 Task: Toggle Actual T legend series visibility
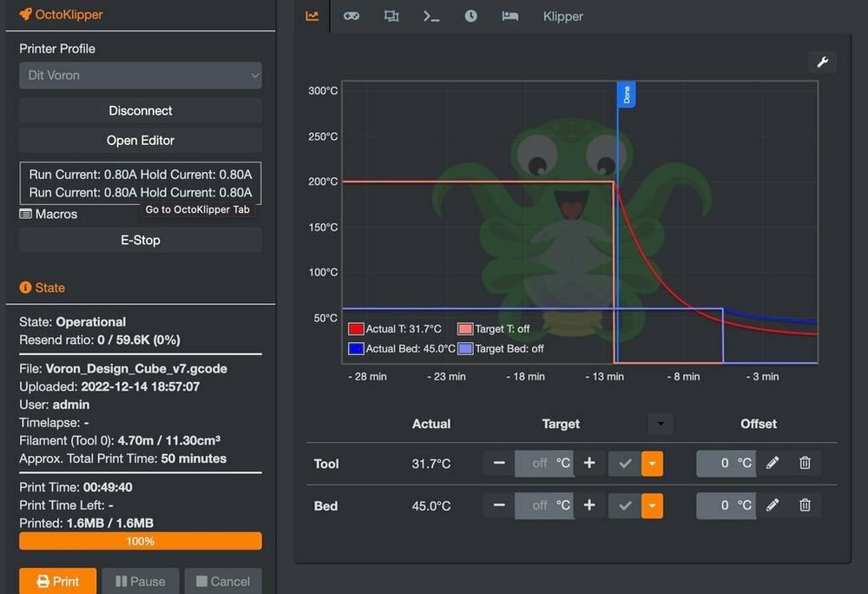coord(395,329)
